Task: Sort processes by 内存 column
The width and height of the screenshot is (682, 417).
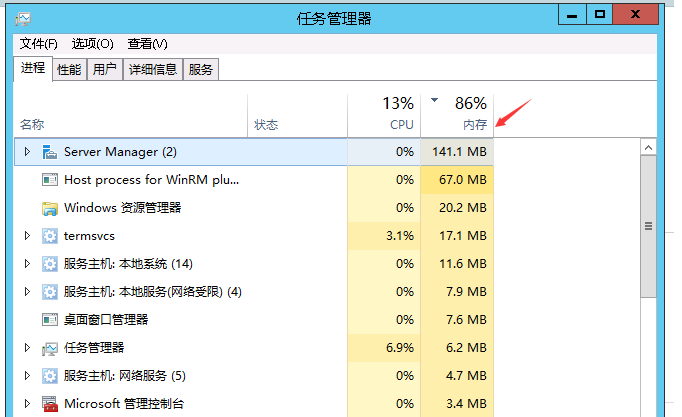Action: (x=474, y=125)
